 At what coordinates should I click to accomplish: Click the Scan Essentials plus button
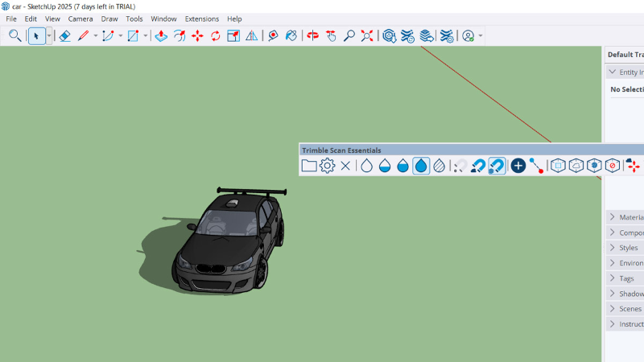[x=518, y=166]
